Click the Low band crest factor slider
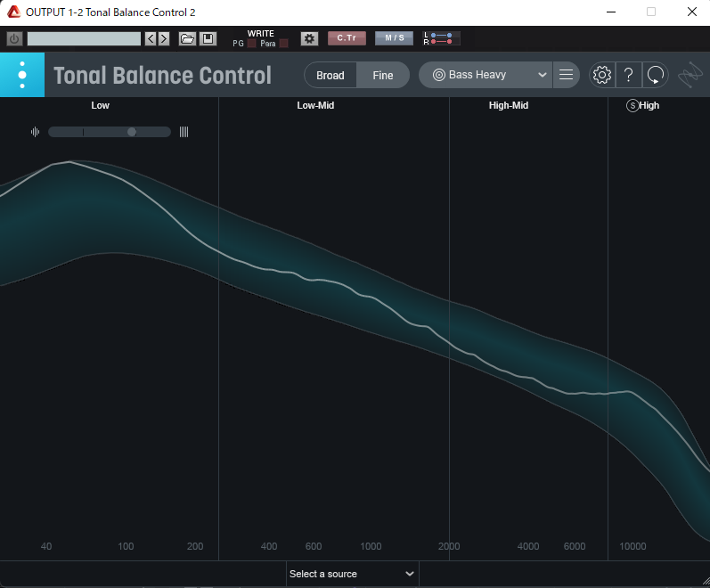Image resolution: width=710 pixels, height=588 pixels. point(110,132)
